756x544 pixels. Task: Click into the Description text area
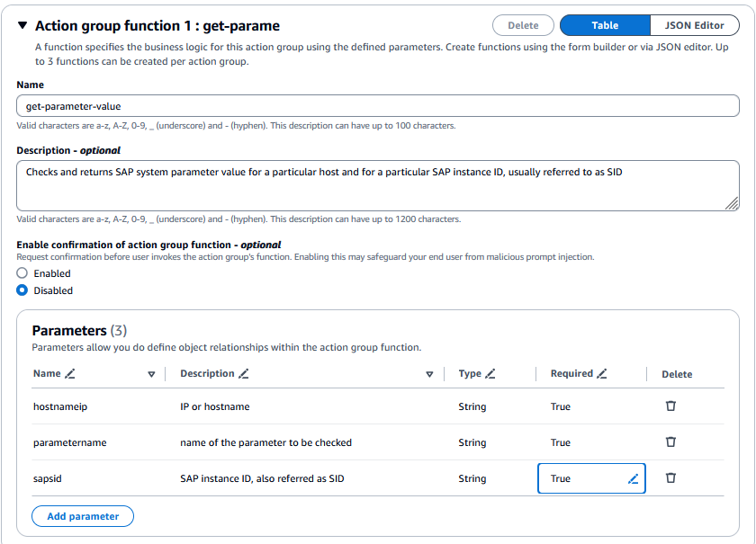coord(378,185)
